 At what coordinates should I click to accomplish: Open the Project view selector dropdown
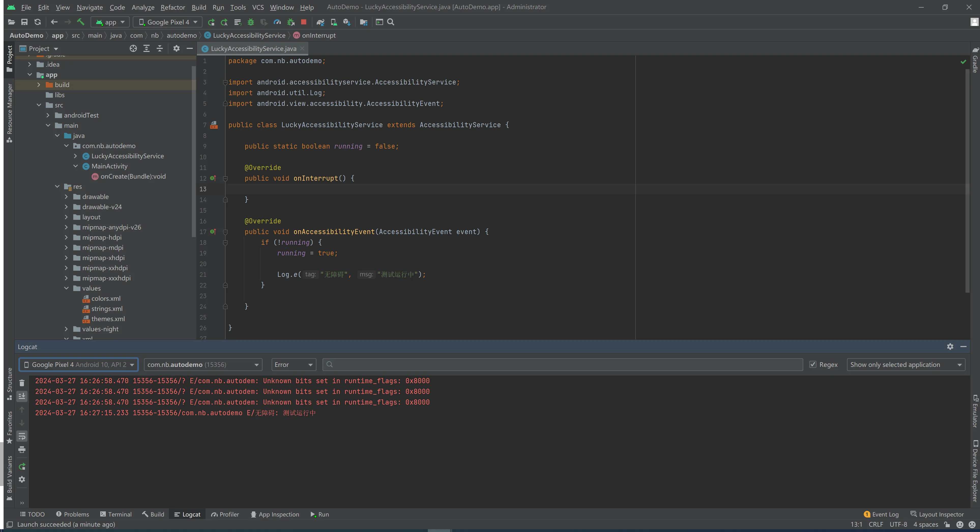39,48
